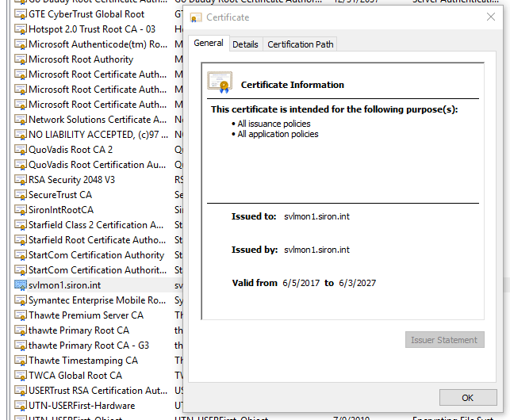Click certificate icon beside QuoVadis Root CA 2

[x=20, y=150]
